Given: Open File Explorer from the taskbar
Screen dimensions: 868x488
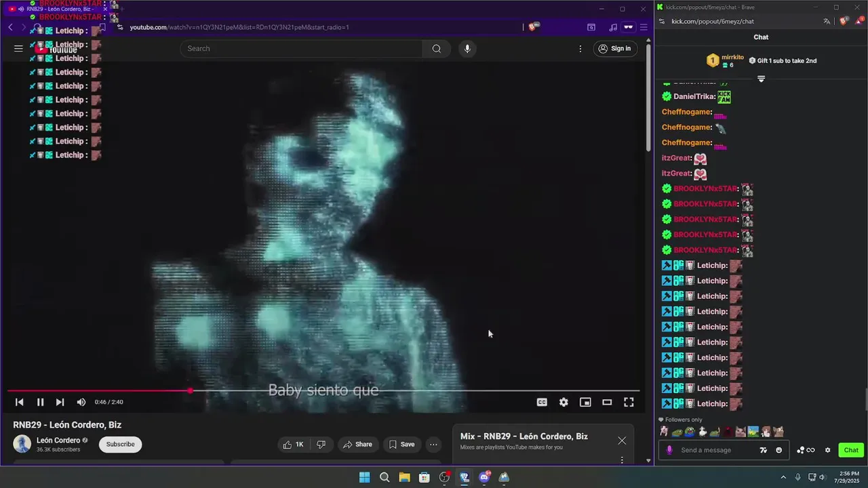Looking at the screenshot, I should [404, 477].
